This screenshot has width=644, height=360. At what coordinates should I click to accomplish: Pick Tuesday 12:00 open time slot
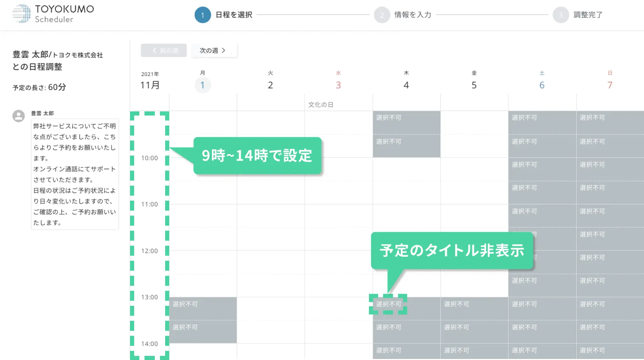click(270, 262)
